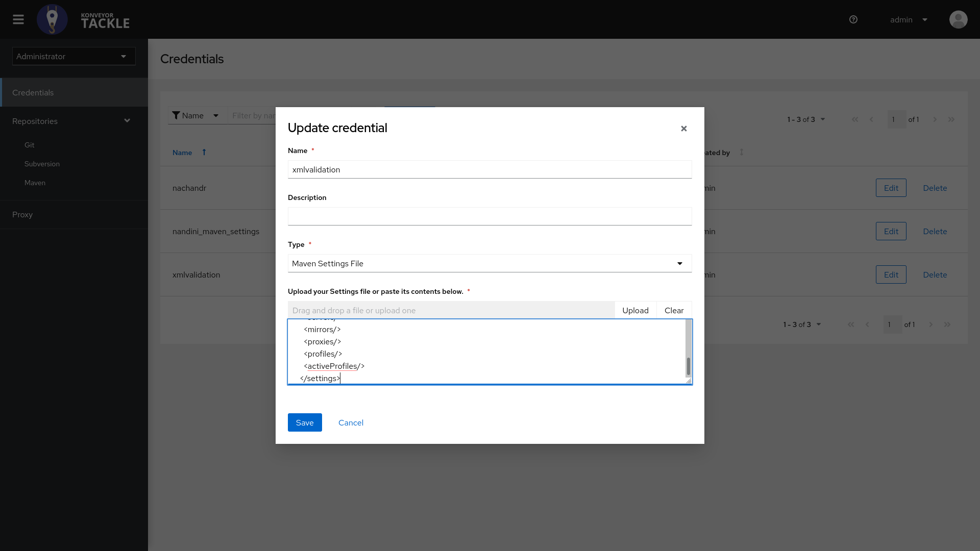Sort by Name column arrow
The width and height of the screenshot is (980, 551).
204,152
